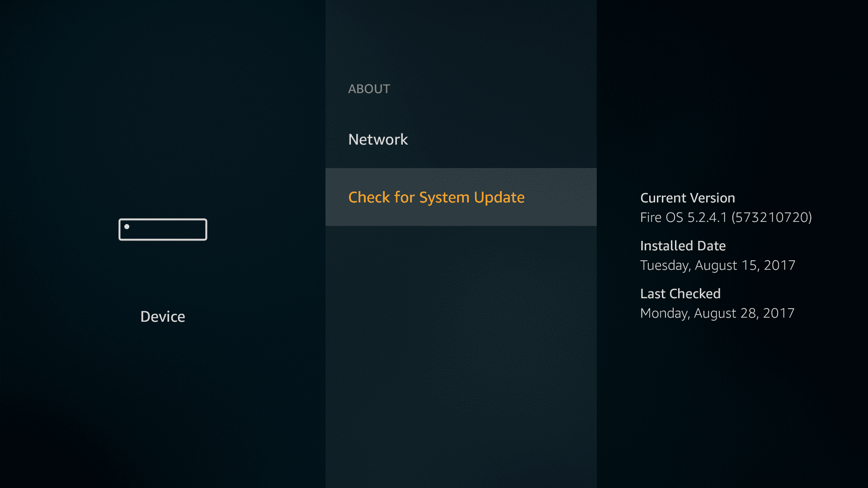Screen dimensions: 868x488
Task: Select the Fire OS 5.2.4.1 version text
Action: pyautogui.click(x=726, y=217)
